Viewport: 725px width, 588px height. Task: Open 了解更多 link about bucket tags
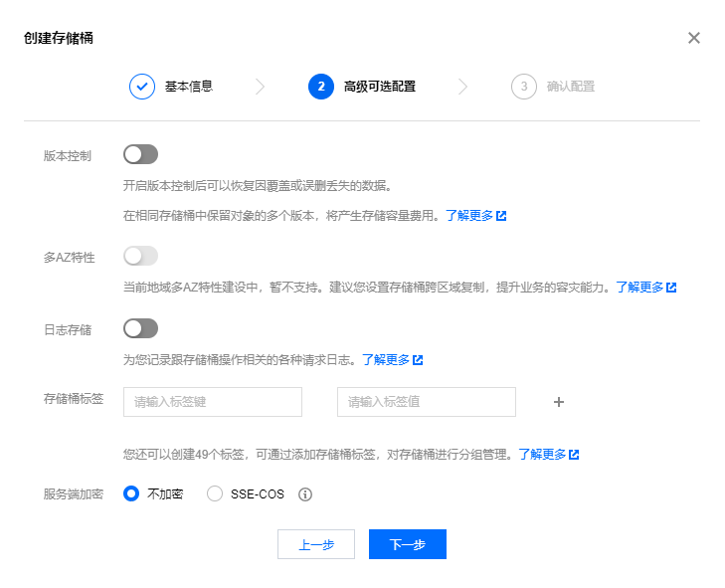pyautogui.click(x=548, y=455)
